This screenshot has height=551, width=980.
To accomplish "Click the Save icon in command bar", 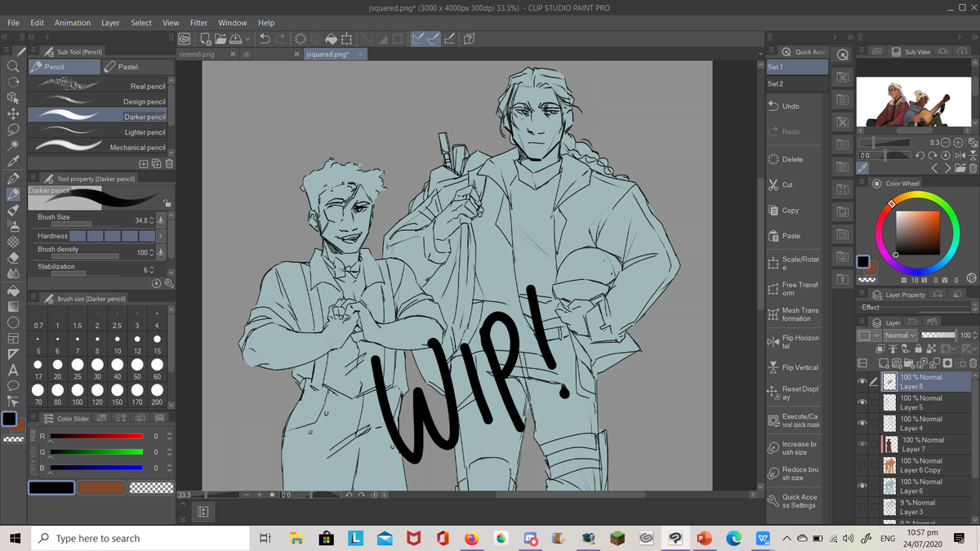I will pos(234,38).
